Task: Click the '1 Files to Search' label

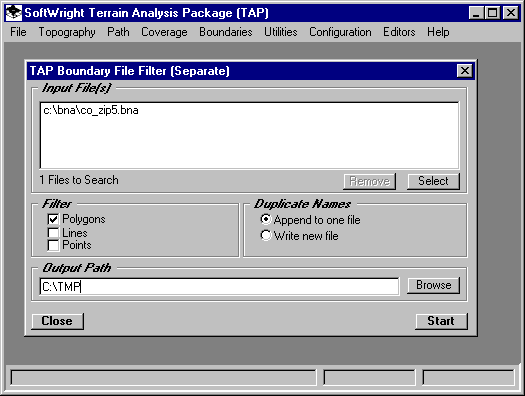Action: click(79, 180)
